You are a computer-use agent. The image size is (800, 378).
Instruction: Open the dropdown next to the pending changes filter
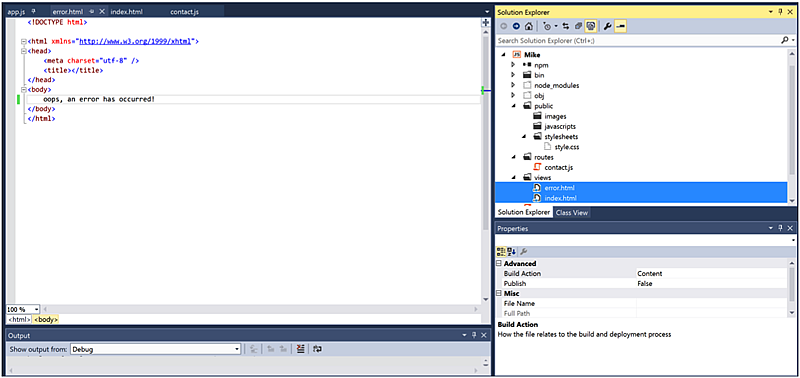[556, 27]
